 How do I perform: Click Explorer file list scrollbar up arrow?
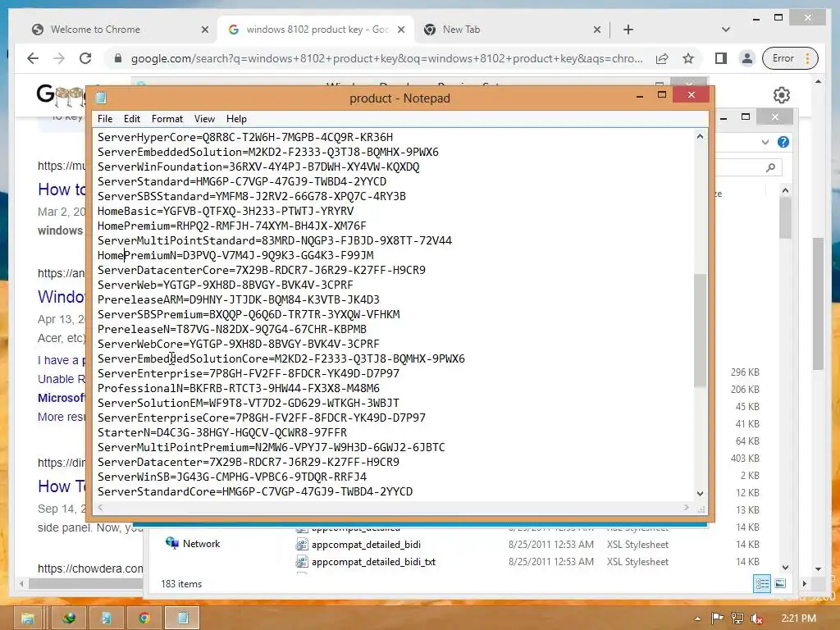785,190
